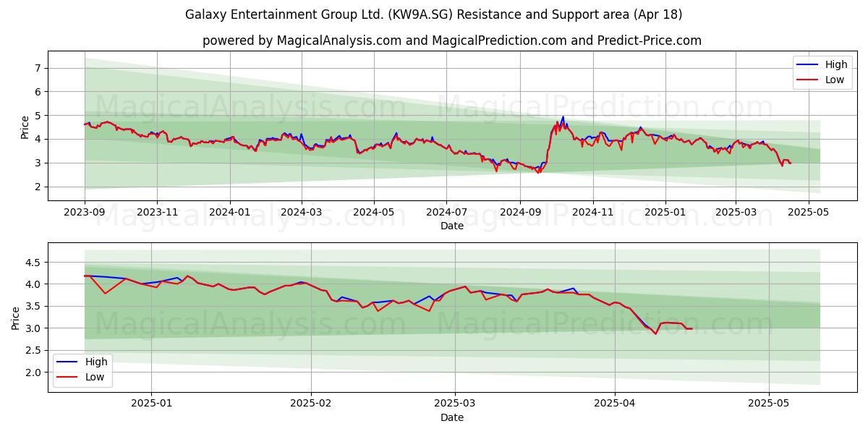Click the top chart x-axis label '2024-03'

point(302,213)
